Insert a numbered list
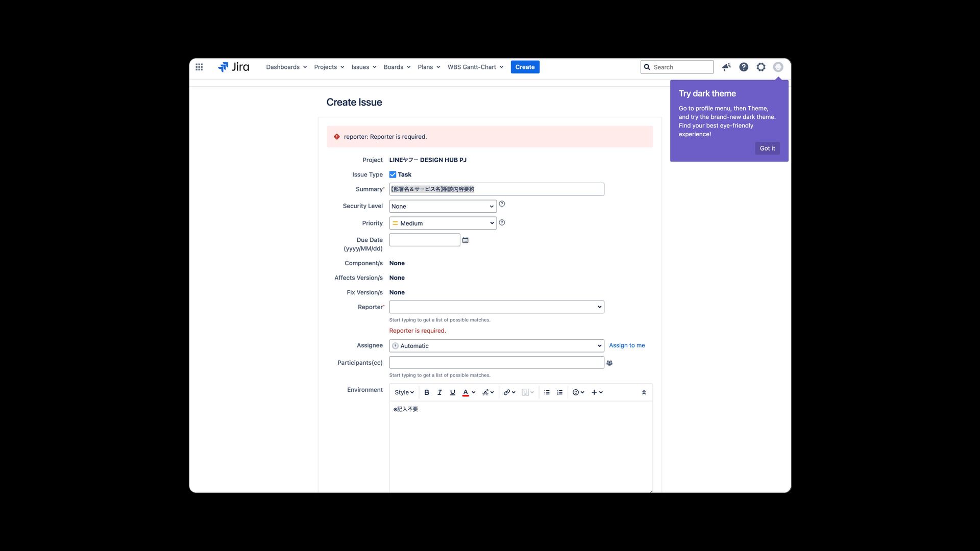Viewport: 980px width, 551px height. 560,392
